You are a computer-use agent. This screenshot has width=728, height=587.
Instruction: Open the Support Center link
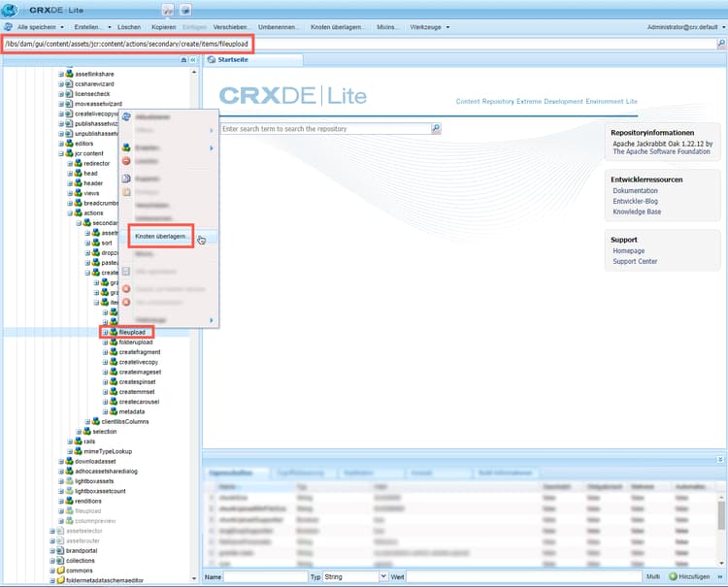tap(635, 261)
